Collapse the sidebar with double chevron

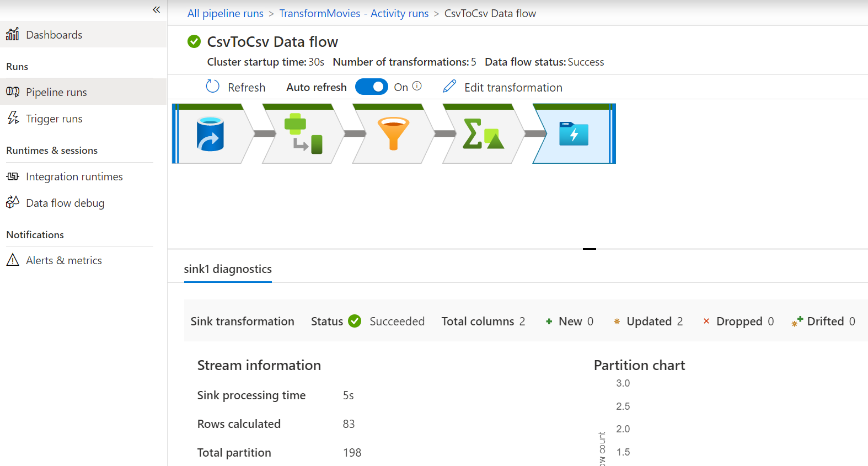pos(156,9)
